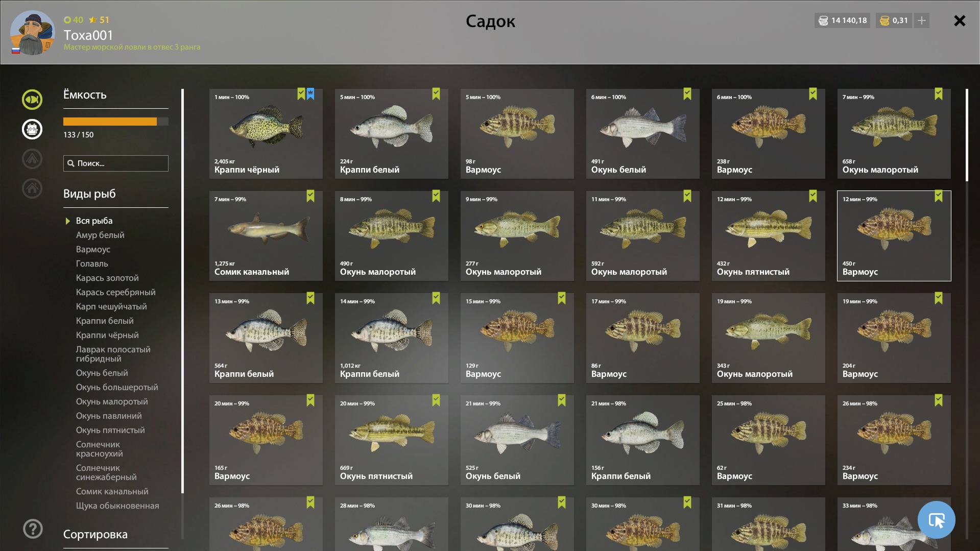This screenshot has width=980, height=551.
Task: Click the Поиск search field
Action: tap(116, 163)
